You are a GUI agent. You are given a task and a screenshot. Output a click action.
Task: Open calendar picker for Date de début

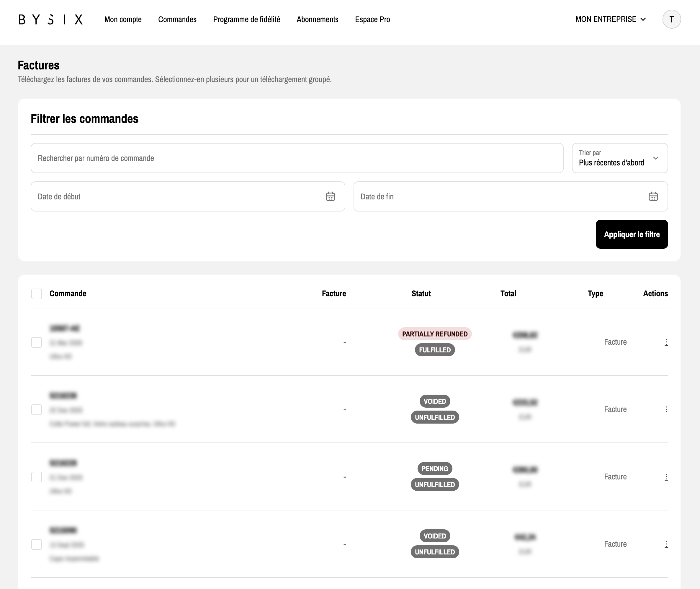pos(330,196)
